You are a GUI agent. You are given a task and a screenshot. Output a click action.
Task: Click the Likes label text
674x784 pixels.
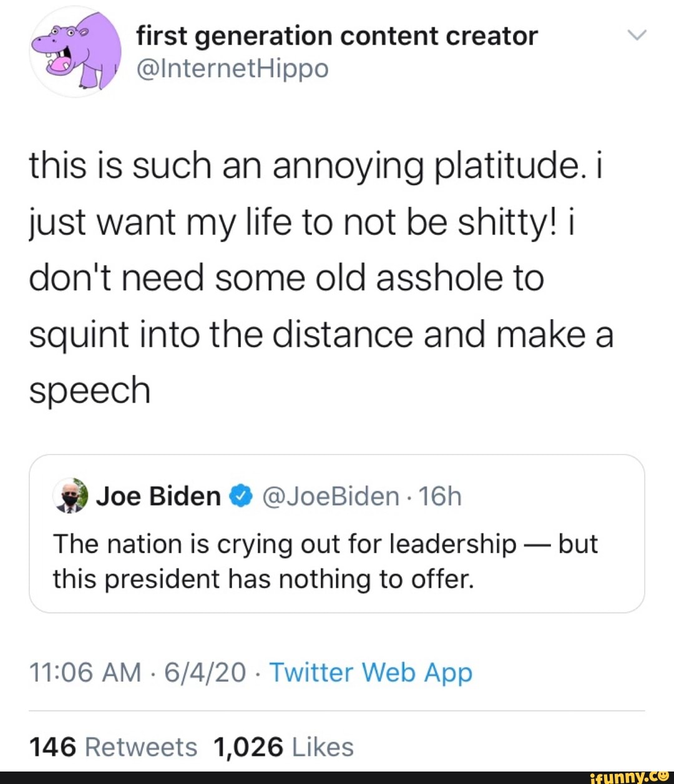323,747
